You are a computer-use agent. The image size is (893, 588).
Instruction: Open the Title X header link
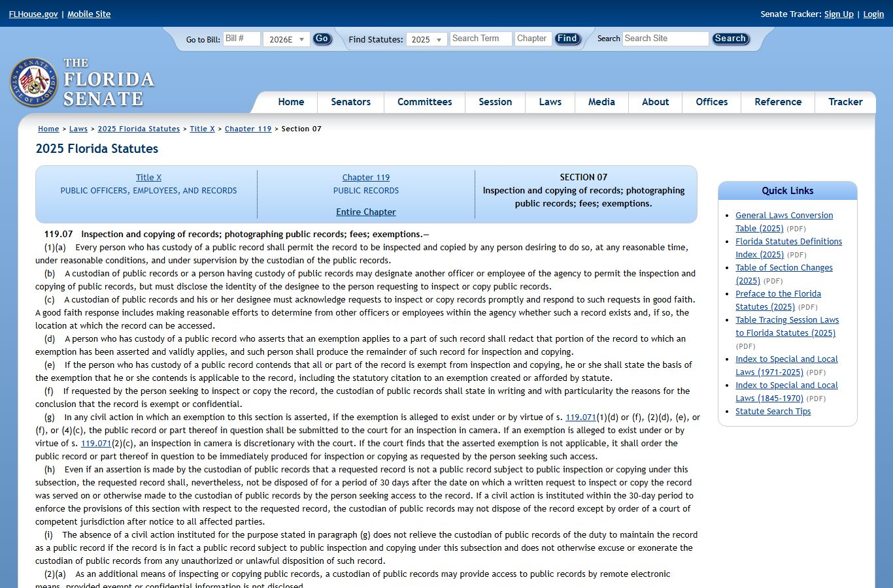[x=148, y=178]
